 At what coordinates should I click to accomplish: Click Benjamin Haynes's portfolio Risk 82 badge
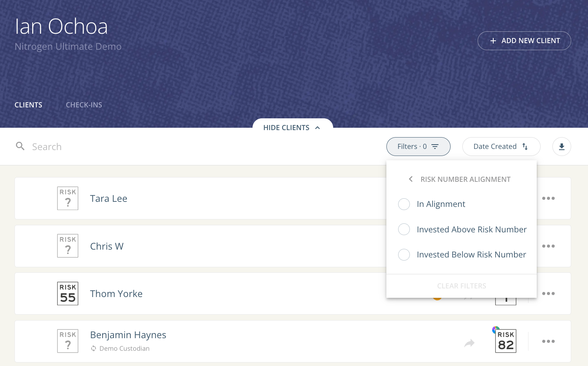pos(505,341)
